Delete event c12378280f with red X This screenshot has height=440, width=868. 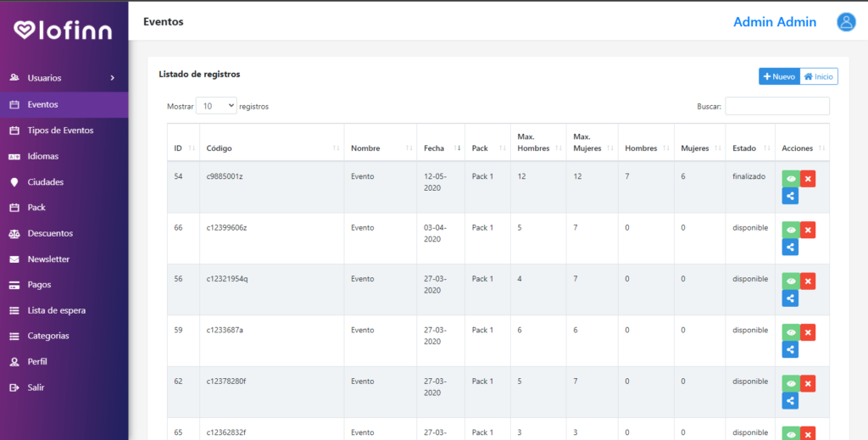[808, 383]
